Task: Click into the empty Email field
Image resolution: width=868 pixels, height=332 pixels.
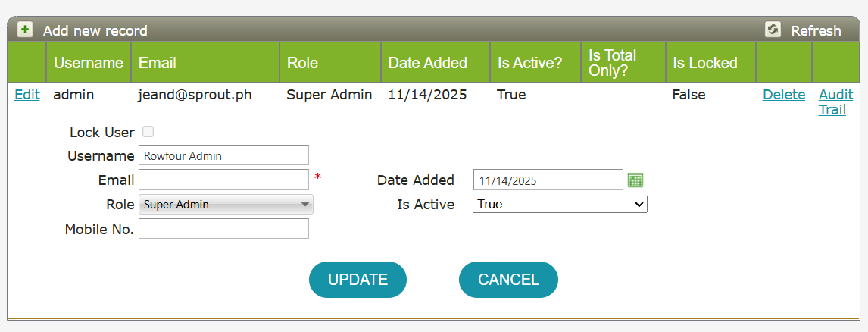Action: [x=224, y=180]
